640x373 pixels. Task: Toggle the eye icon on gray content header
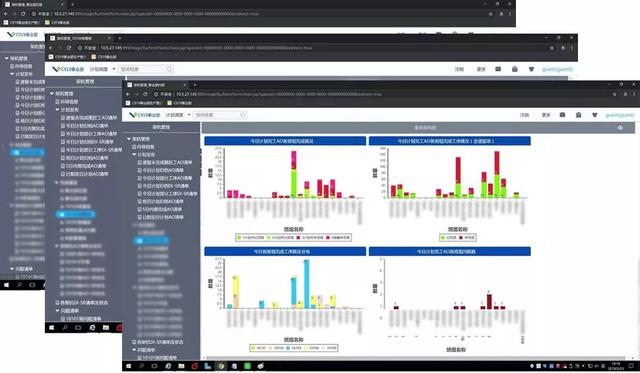click(620, 128)
